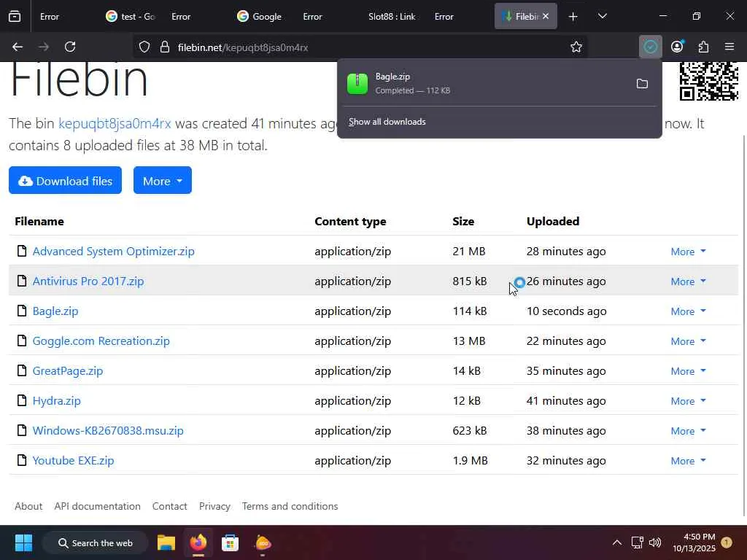Expand More for Hydra.zip
Screen dimensions: 747x560
[x=688, y=401]
